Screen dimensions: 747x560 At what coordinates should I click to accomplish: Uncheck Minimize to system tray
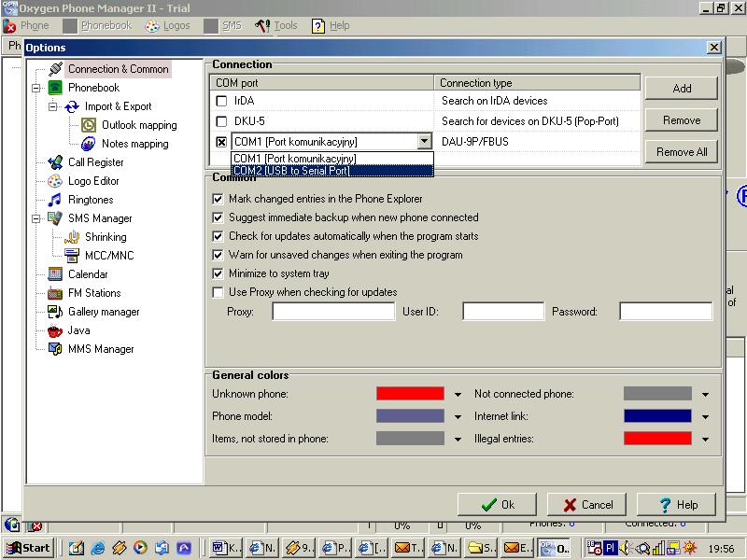[x=218, y=273]
